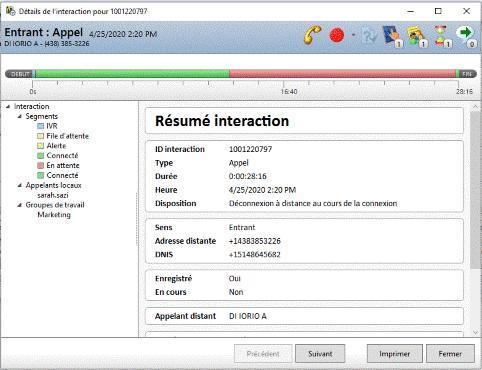Click the En cours value Non
This screenshot has height=370, width=482.
(236, 292)
